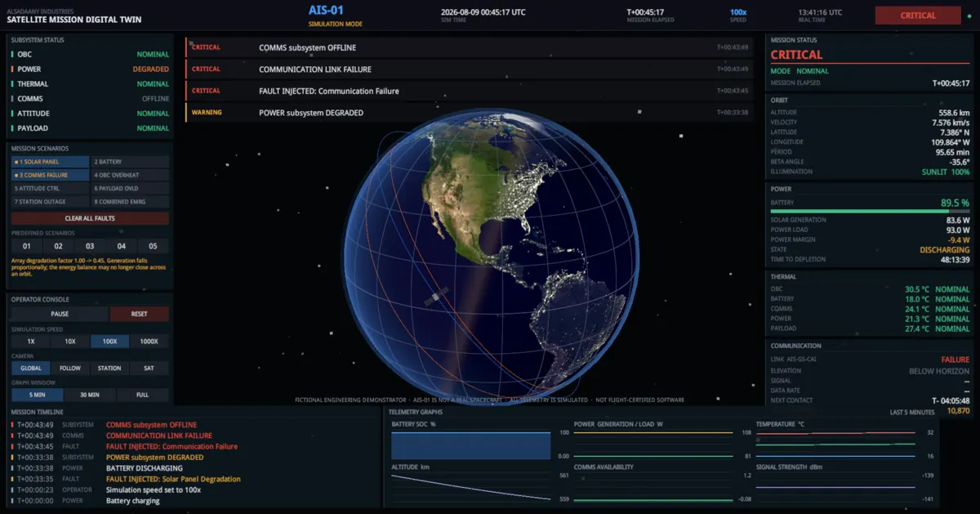
Task: Run predefined scenario 04
Action: click(122, 246)
